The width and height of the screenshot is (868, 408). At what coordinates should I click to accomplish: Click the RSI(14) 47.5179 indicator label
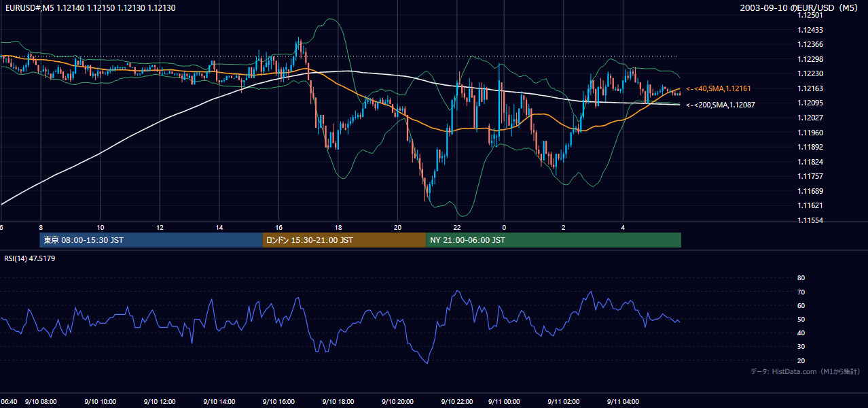click(29, 258)
